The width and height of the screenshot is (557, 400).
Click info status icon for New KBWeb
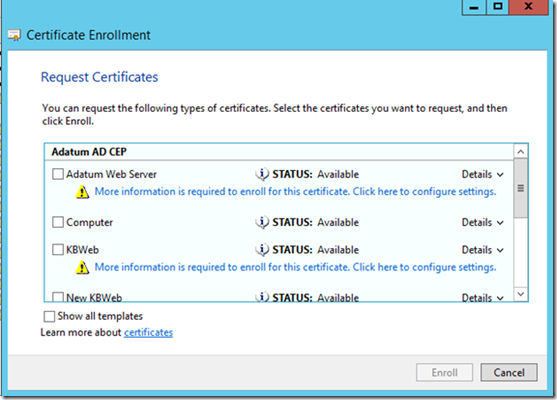[262, 297]
